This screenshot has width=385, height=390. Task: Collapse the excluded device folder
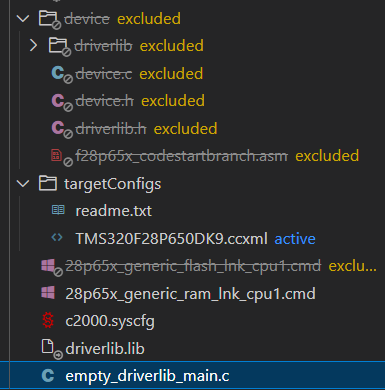(23, 19)
